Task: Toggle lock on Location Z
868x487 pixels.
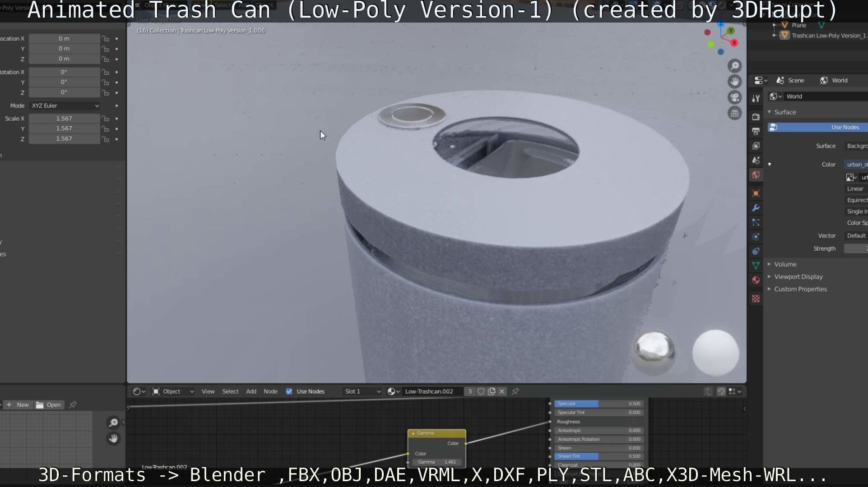Action: pos(106,59)
